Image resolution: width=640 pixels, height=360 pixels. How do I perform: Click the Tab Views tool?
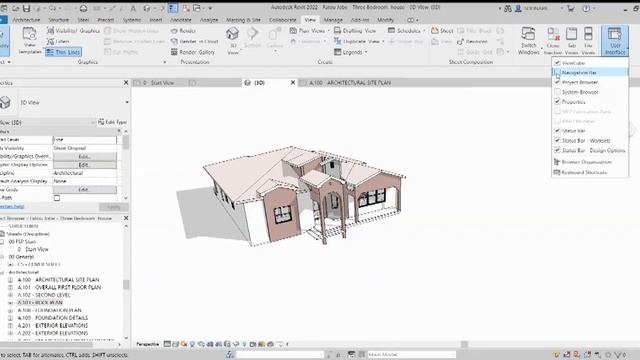[571, 40]
